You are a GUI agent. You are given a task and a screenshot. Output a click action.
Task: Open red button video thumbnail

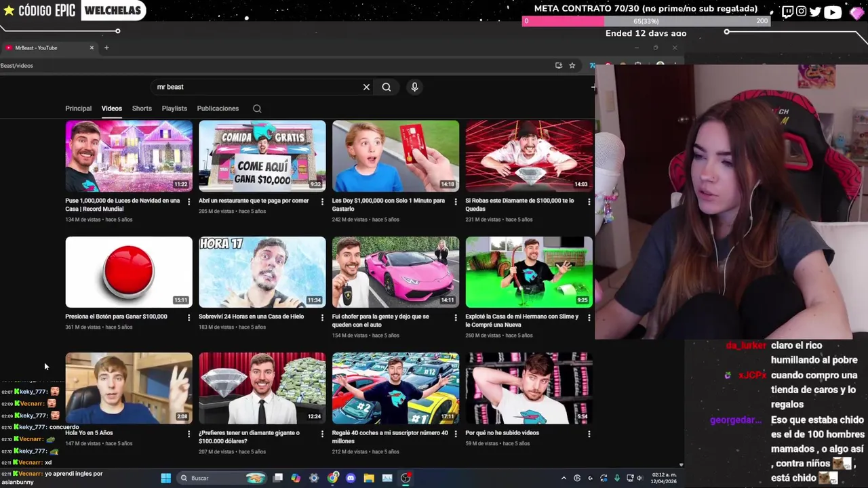(x=129, y=272)
